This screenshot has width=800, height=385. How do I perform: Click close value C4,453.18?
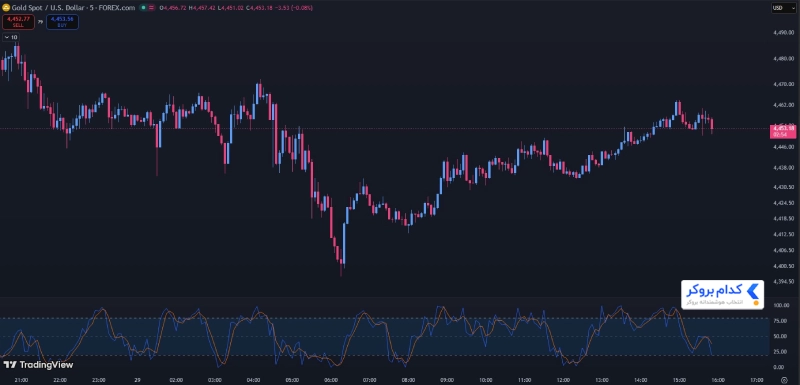tap(259, 8)
